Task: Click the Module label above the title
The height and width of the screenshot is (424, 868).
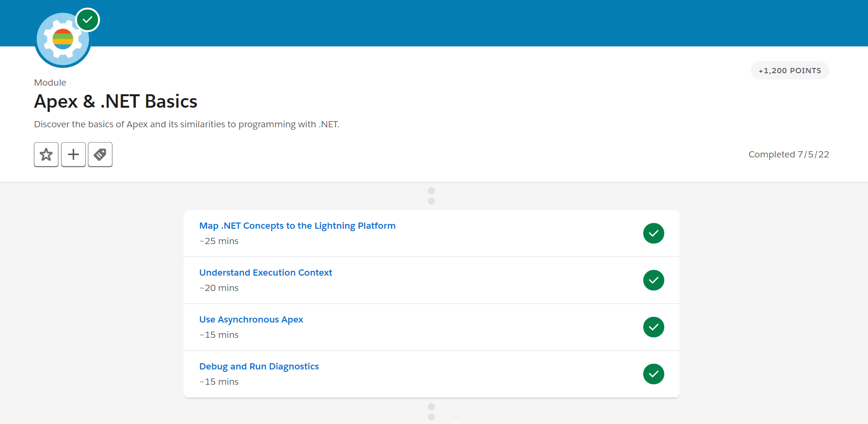Action: tap(50, 83)
